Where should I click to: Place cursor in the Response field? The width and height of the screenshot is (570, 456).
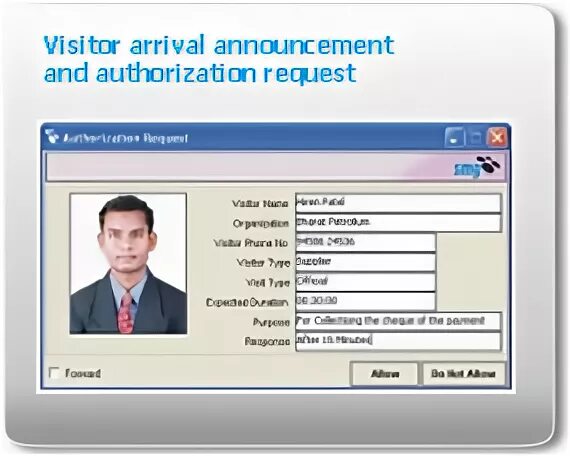[398, 341]
